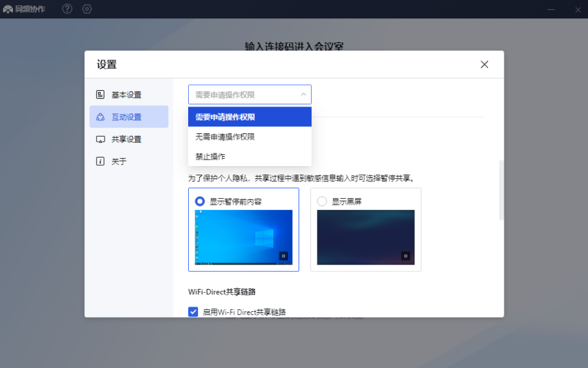The image size is (588, 368).
Task: Click the 基本设置 sidebar icon
Action: 101,95
